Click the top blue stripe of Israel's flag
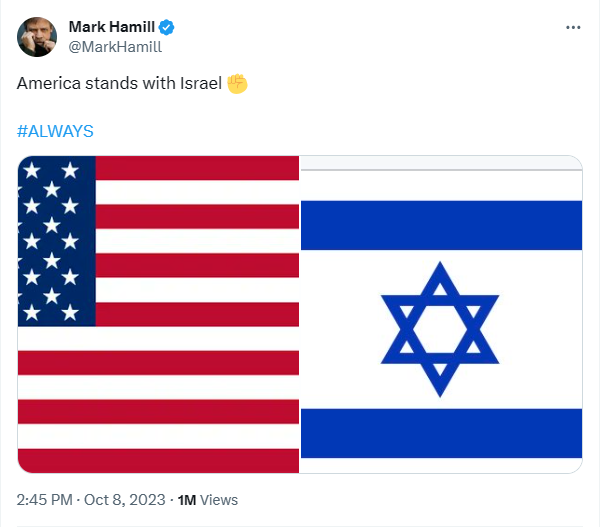This screenshot has height=527, width=600. coord(441,225)
